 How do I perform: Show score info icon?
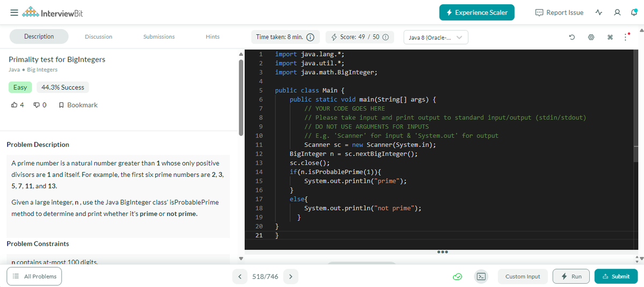(x=385, y=37)
